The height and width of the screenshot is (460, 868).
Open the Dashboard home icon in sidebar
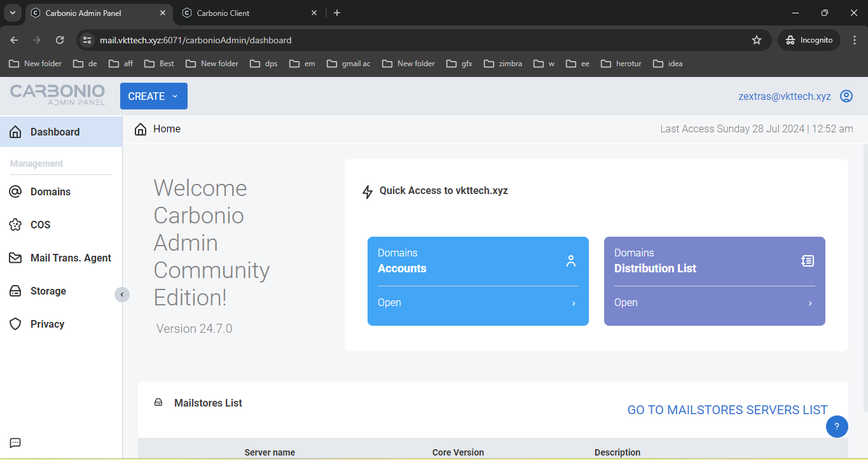[x=16, y=132]
